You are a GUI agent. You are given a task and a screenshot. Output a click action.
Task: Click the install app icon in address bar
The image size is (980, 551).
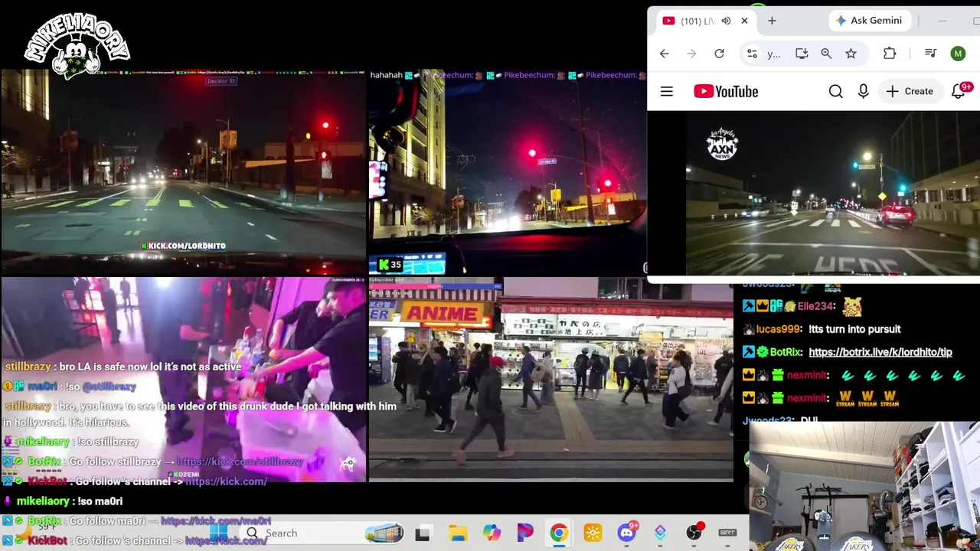coord(802,54)
